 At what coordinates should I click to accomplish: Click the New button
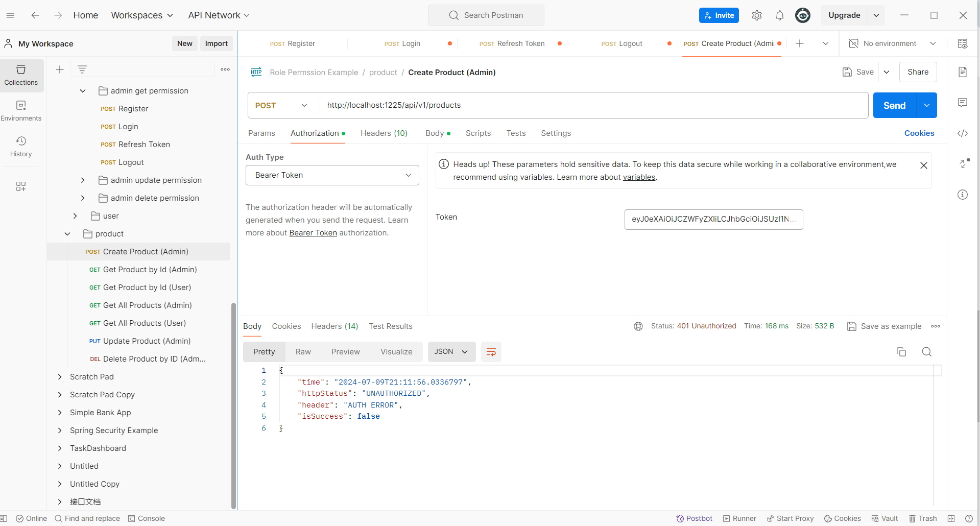[185, 43]
